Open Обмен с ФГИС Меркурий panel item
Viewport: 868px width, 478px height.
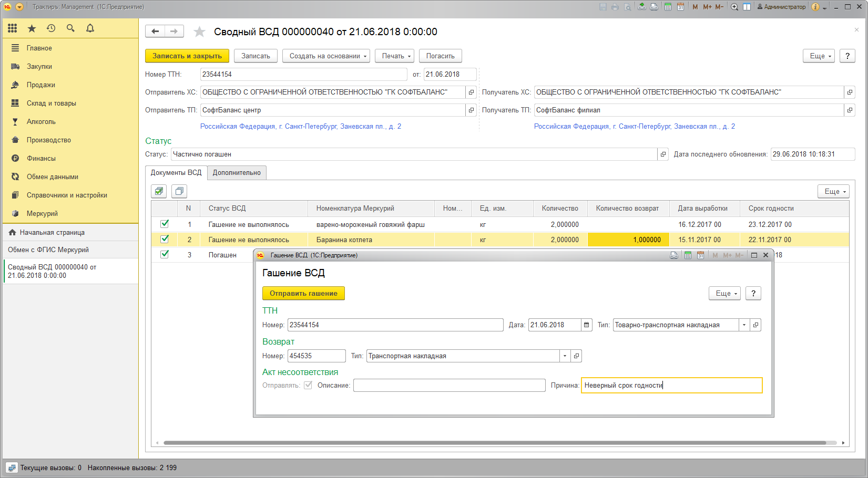click(x=48, y=250)
